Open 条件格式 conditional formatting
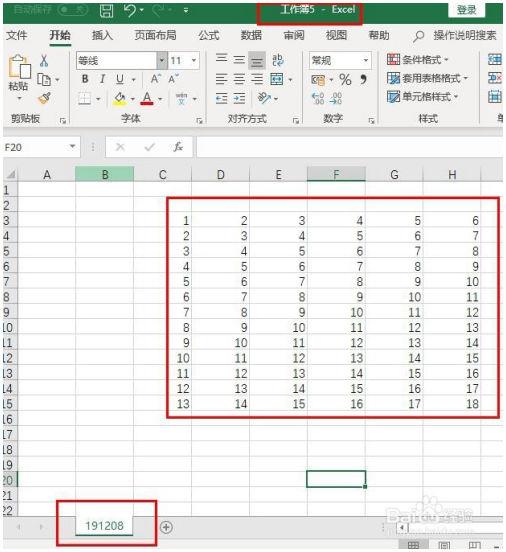The image size is (506, 552). pyautogui.click(x=418, y=59)
